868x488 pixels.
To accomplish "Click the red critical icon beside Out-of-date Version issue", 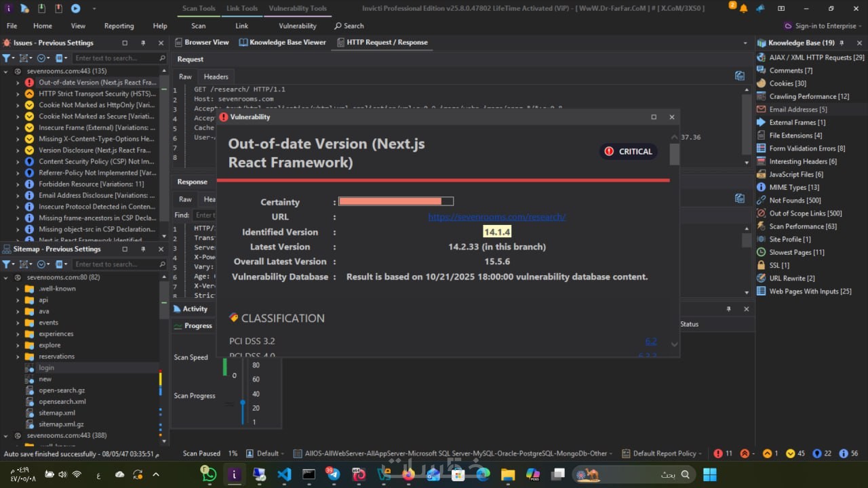I will click(29, 83).
